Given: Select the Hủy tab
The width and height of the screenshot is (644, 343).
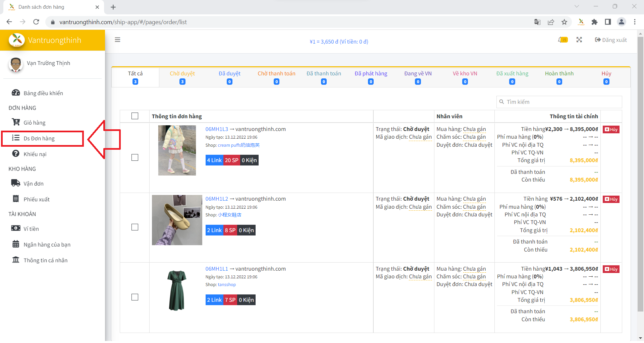Looking at the screenshot, I should pos(606,77).
